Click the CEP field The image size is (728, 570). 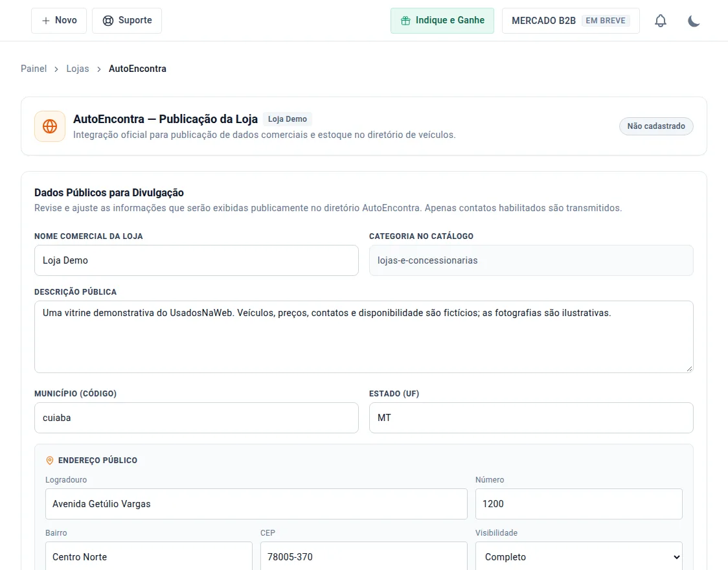(364, 556)
